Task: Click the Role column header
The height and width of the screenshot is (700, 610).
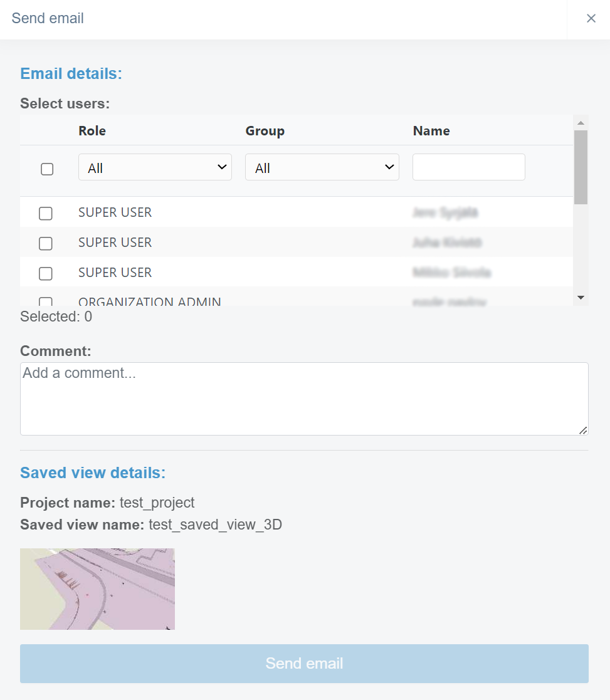Action: pos(92,131)
